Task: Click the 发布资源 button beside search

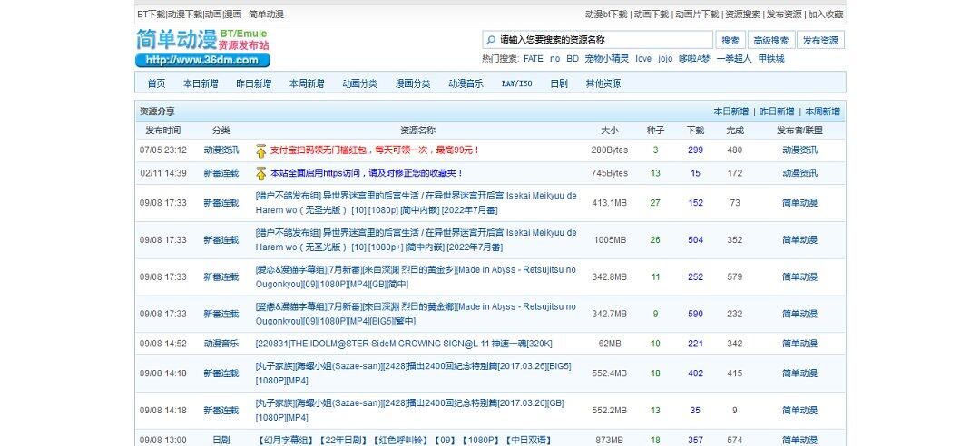Action: click(820, 40)
